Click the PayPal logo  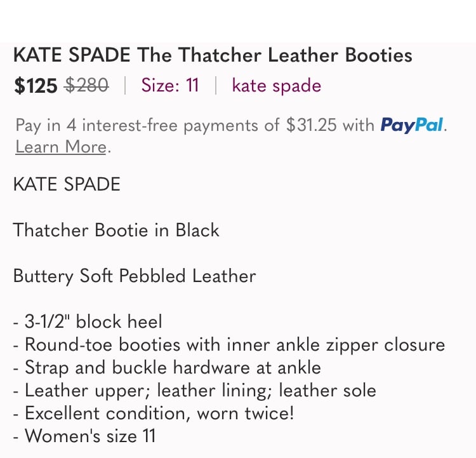pyautogui.click(x=412, y=125)
